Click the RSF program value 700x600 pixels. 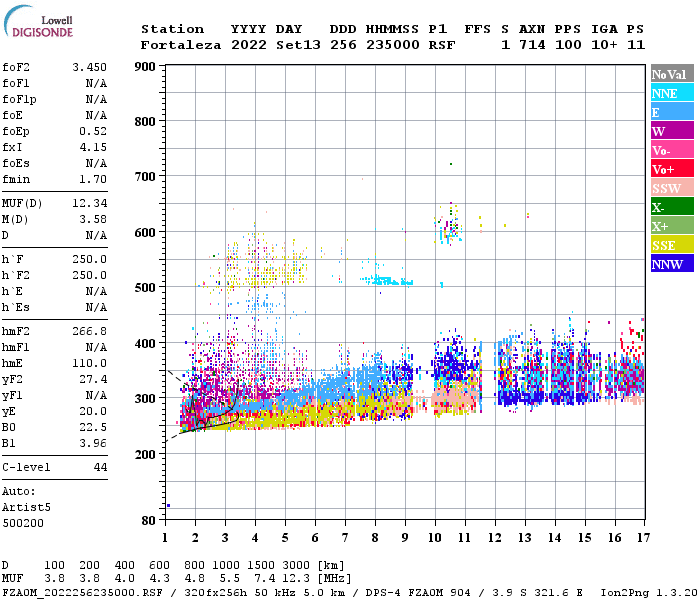[x=442, y=45]
